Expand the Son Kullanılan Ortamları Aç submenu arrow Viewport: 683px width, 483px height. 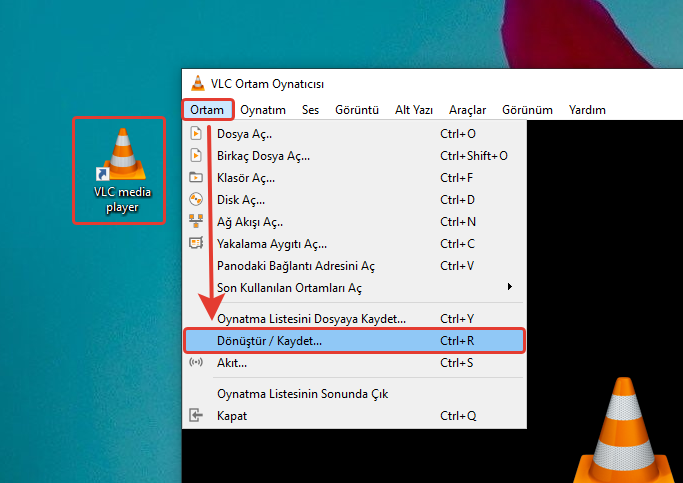(510, 288)
